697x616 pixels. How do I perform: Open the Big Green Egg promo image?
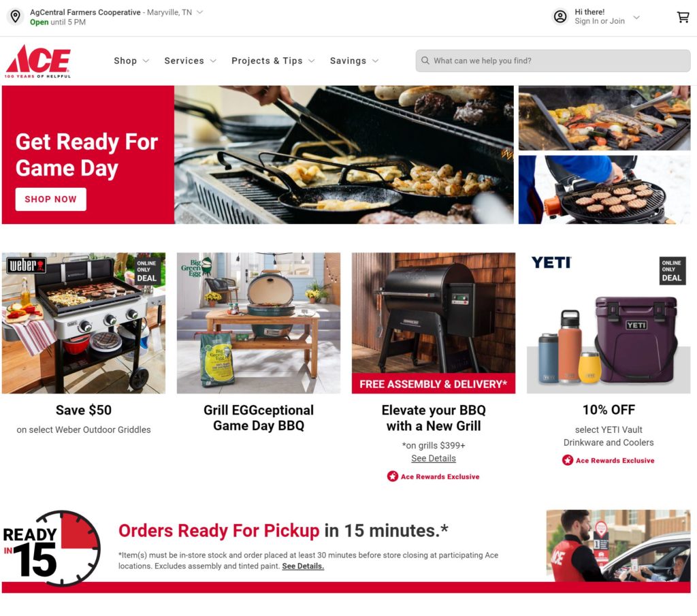coord(259,323)
